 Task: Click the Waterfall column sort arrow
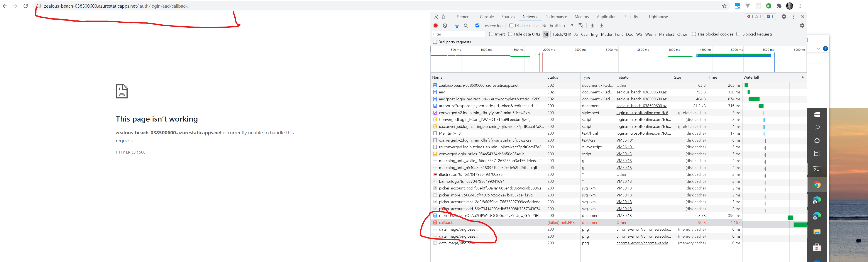802,77
